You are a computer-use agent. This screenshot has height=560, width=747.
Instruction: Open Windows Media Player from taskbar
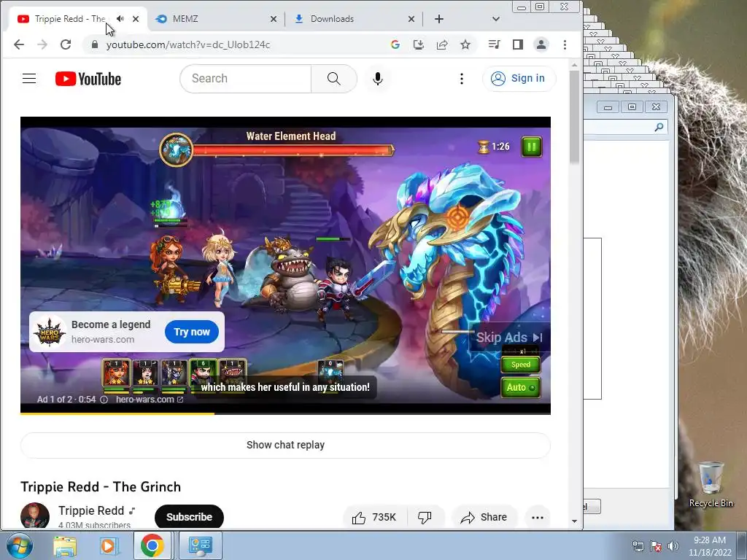[x=108, y=545]
